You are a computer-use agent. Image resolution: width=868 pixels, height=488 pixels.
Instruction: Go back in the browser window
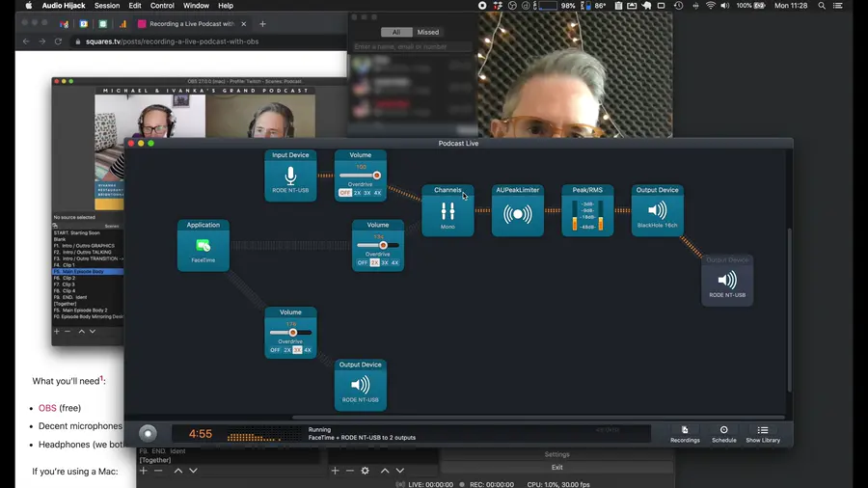(x=26, y=41)
